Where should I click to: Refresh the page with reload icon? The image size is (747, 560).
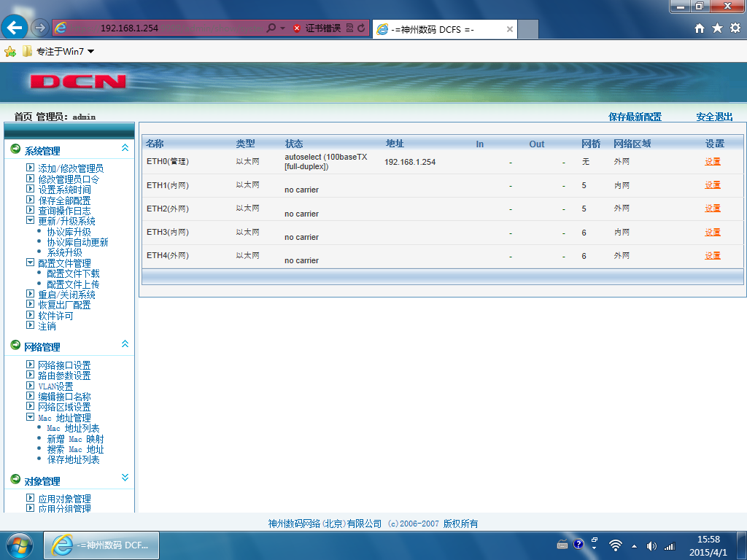[x=361, y=28]
